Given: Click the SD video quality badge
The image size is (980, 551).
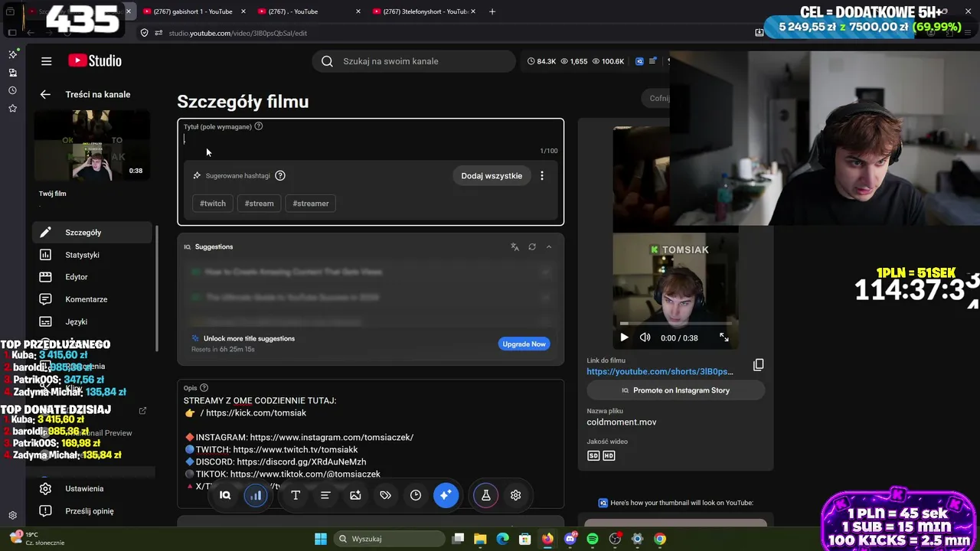Looking at the screenshot, I should [593, 456].
